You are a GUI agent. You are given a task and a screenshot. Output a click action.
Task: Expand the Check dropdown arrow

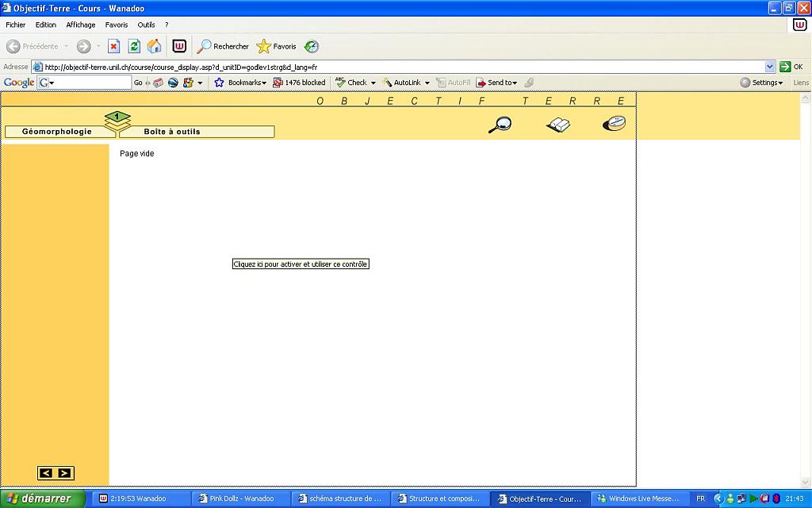pyautogui.click(x=373, y=83)
